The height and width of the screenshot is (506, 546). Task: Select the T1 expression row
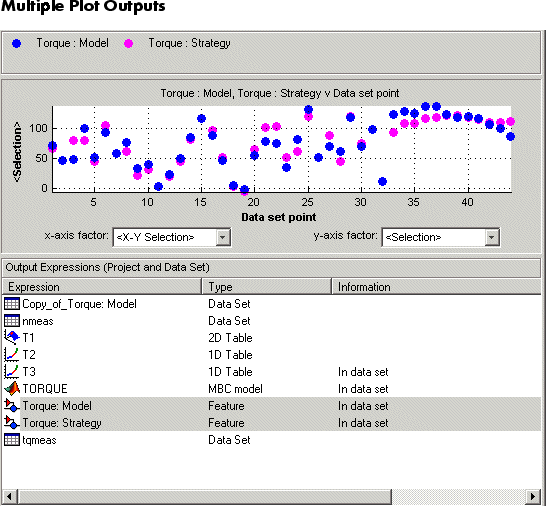coord(272,338)
